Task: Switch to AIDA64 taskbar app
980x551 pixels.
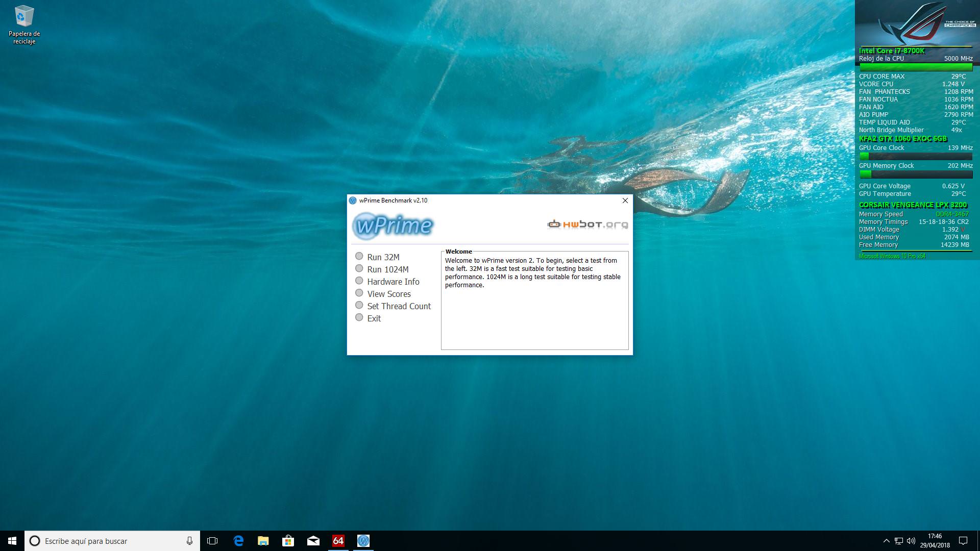Action: click(338, 541)
